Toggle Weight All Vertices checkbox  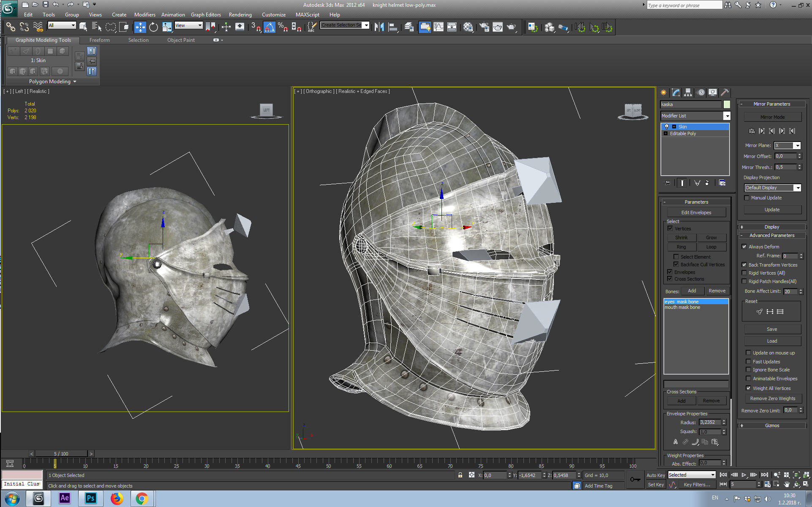coord(748,388)
